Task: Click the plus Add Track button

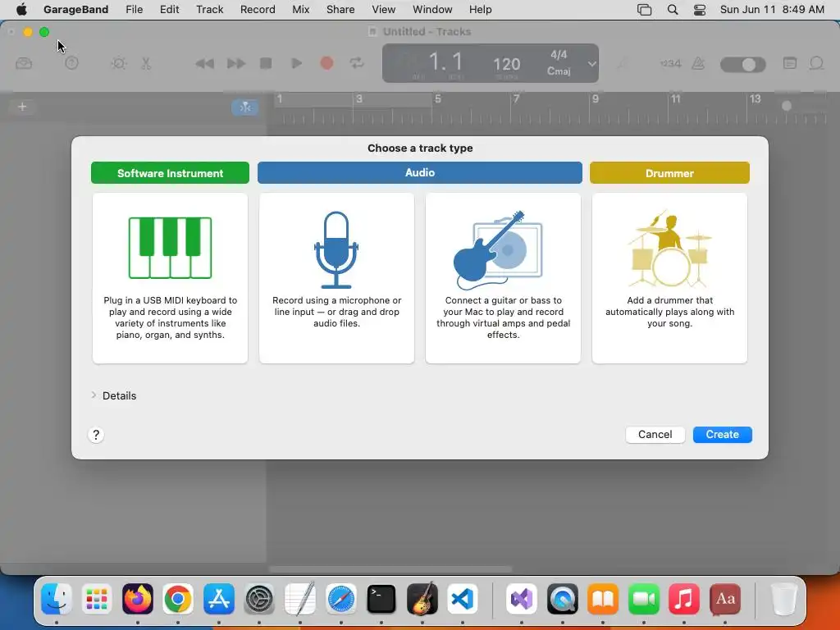Action: 22,107
